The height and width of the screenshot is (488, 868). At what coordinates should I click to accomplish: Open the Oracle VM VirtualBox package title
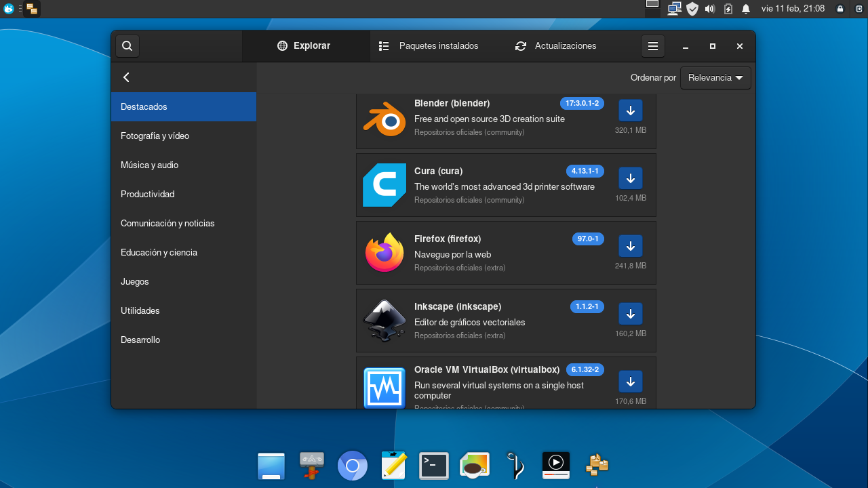pos(487,369)
